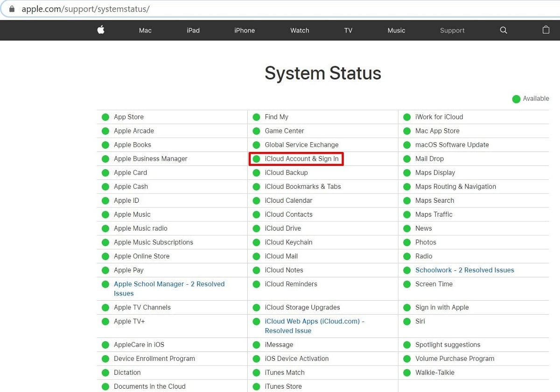Open iCloud Web Apps resolved issue link

tap(315, 326)
